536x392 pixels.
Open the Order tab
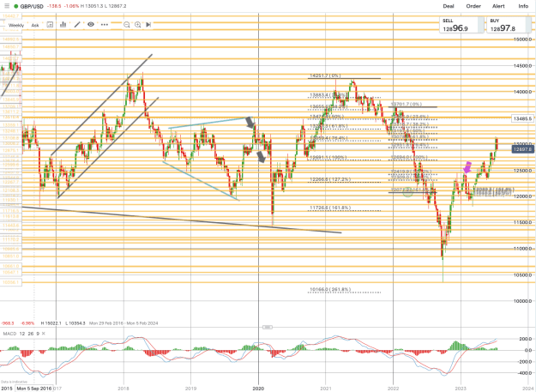tap(473, 6)
